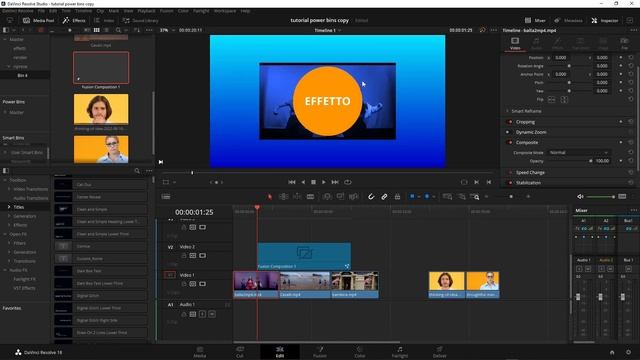Open the Metadata panel
The width and height of the screenshot is (640, 360).
coord(568,20)
